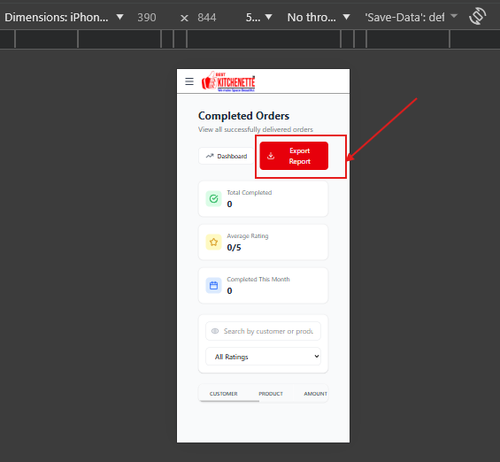Expand the All Ratings filter dropdown
The width and height of the screenshot is (500, 462).
pos(263,357)
